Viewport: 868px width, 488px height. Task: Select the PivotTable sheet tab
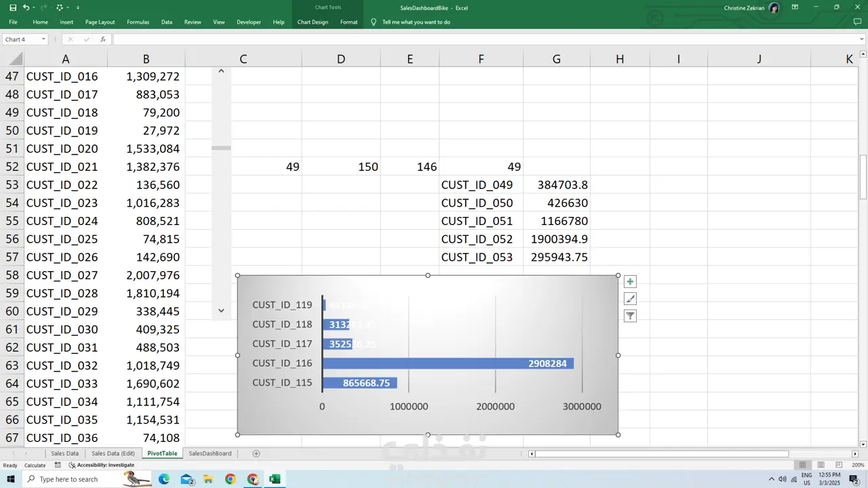[162, 453]
